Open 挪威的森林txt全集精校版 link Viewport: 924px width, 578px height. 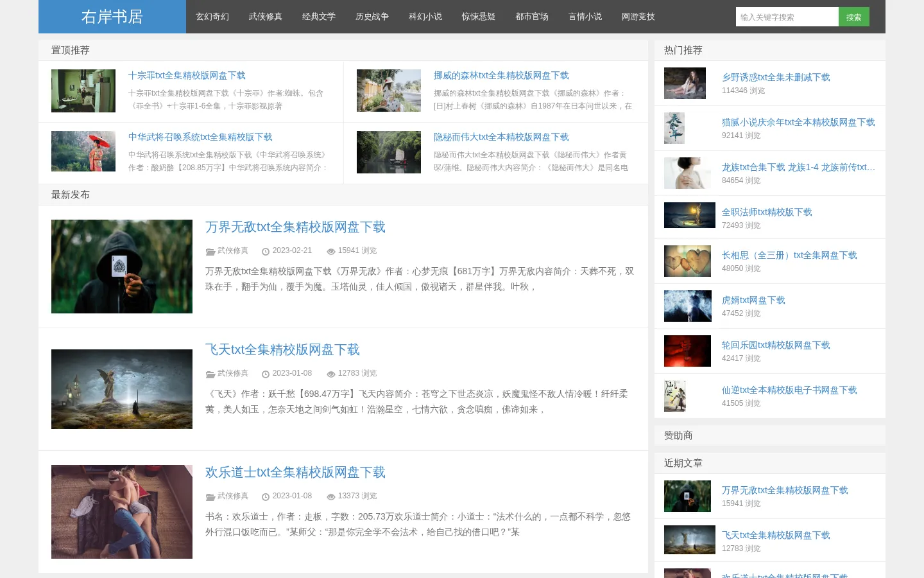(501, 75)
